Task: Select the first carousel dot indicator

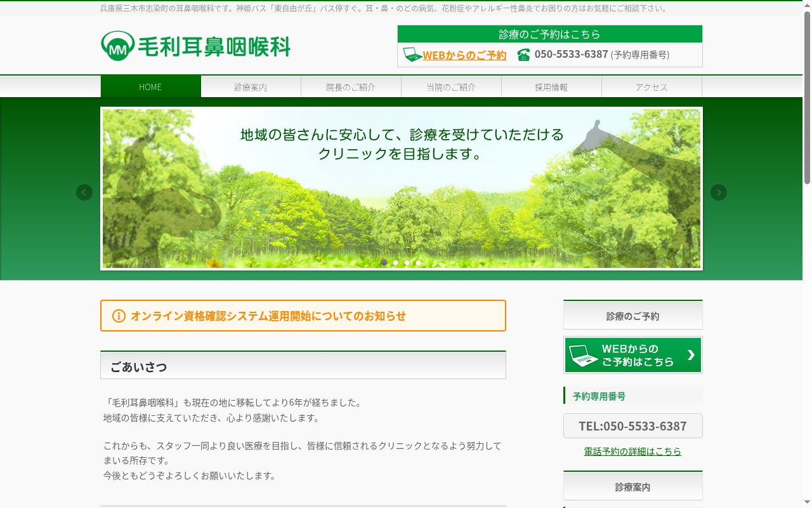Action: coord(384,262)
